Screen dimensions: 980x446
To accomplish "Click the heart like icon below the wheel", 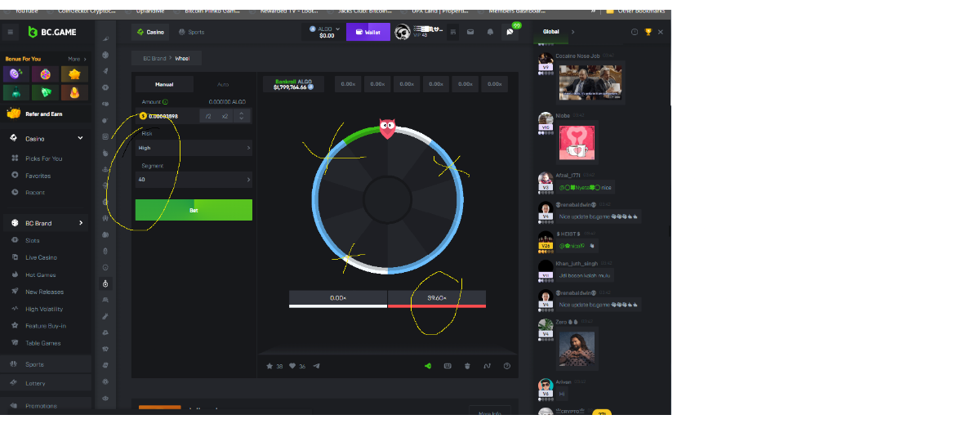I will 293,366.
